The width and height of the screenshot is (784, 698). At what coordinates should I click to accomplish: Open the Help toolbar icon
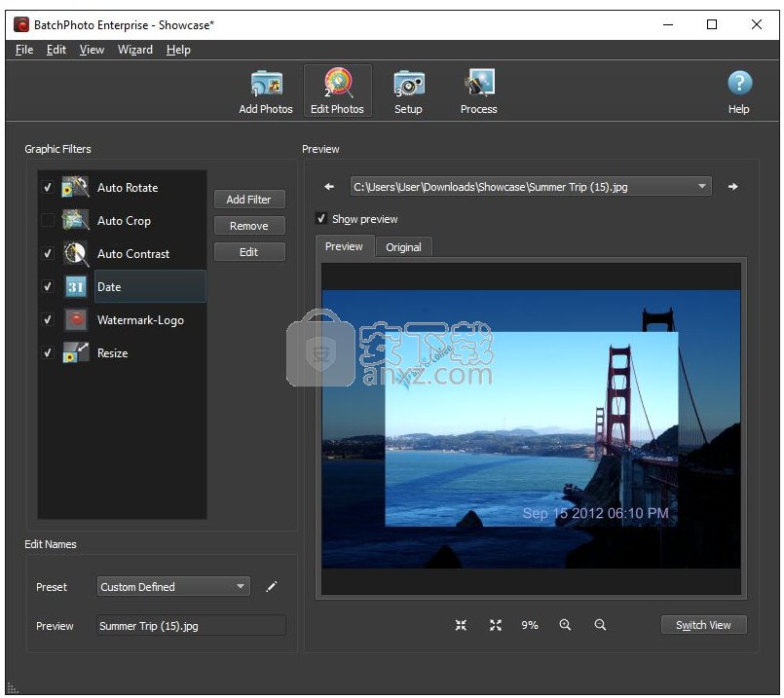pyautogui.click(x=739, y=92)
